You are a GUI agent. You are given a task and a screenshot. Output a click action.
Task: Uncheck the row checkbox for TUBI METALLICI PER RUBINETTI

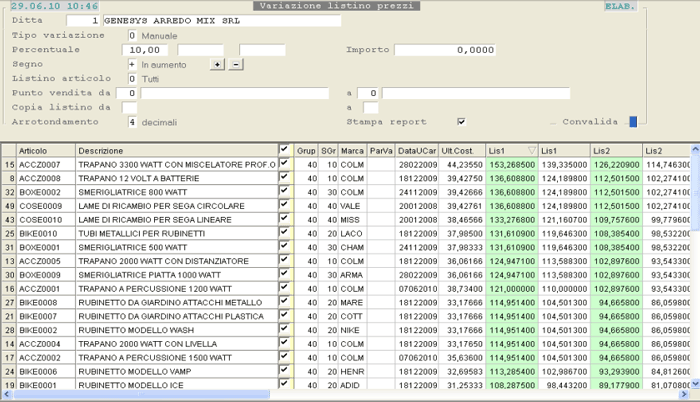click(285, 232)
